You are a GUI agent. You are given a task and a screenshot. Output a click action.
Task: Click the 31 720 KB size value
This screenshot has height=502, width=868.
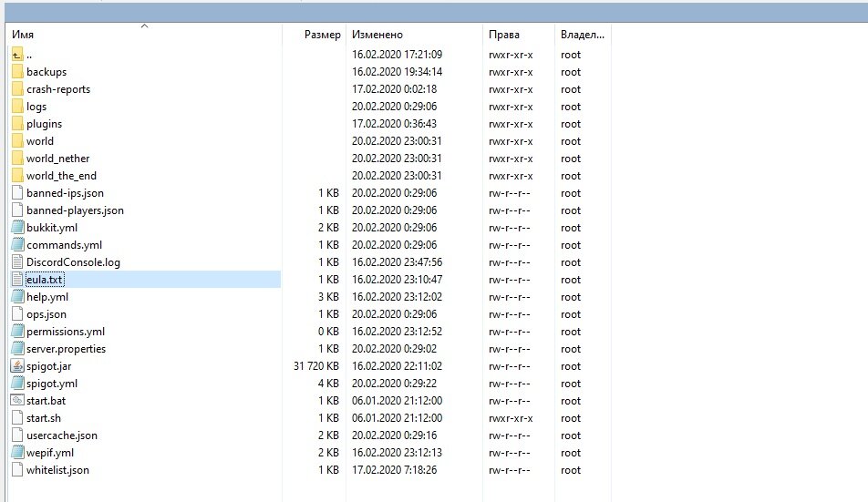click(316, 366)
